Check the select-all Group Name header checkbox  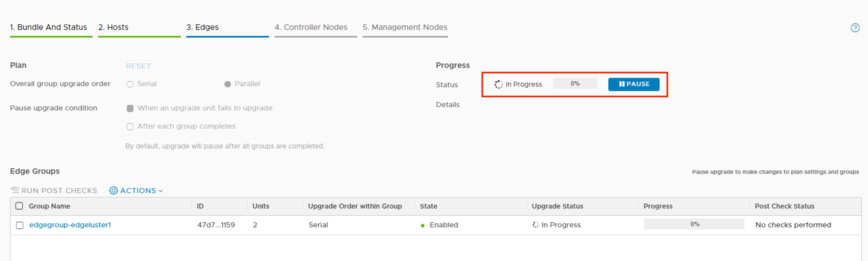tap(19, 206)
